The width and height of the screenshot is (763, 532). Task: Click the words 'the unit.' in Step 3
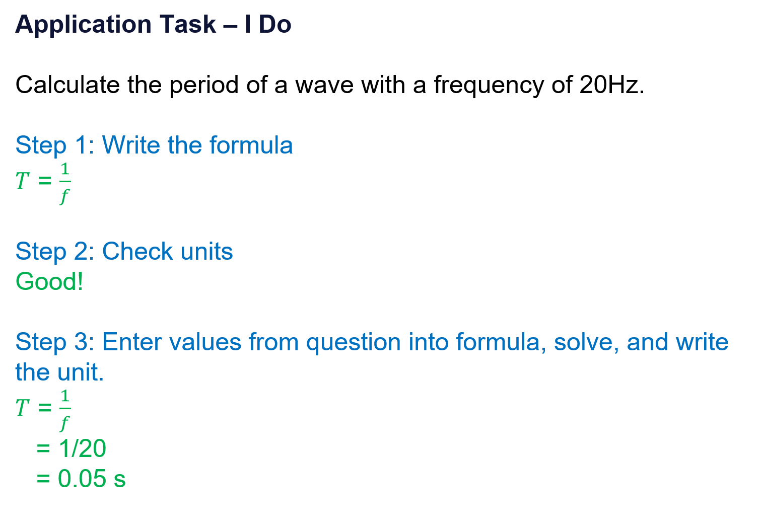click(x=59, y=372)
